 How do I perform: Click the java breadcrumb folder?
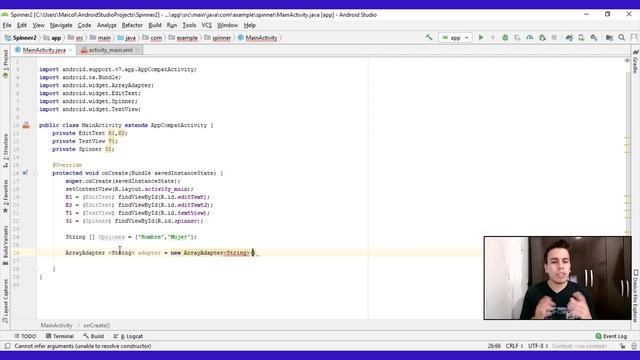pos(127,38)
